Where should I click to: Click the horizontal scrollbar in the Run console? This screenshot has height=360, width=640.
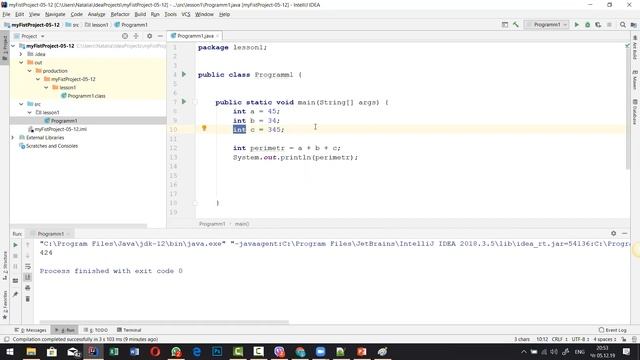click(x=164, y=322)
